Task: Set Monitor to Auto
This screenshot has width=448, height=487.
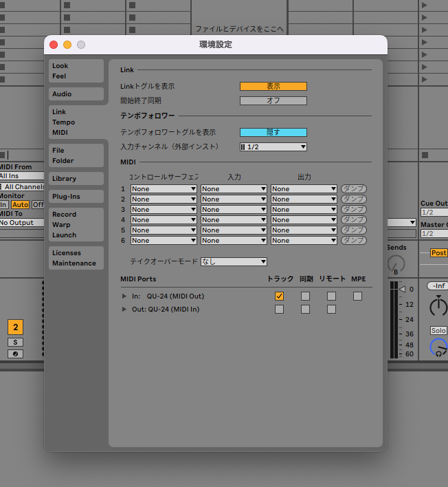Action: (x=20, y=204)
